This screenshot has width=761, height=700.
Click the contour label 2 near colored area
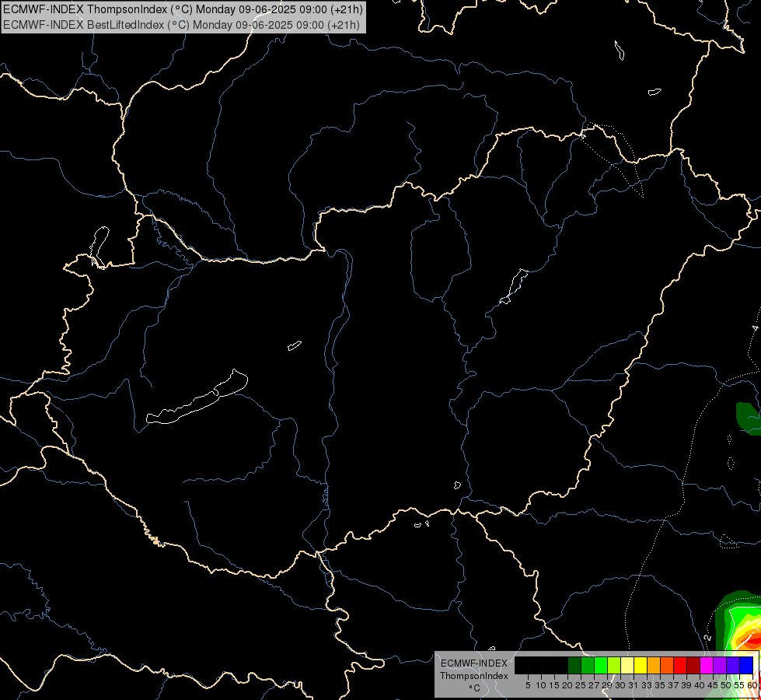point(707,638)
